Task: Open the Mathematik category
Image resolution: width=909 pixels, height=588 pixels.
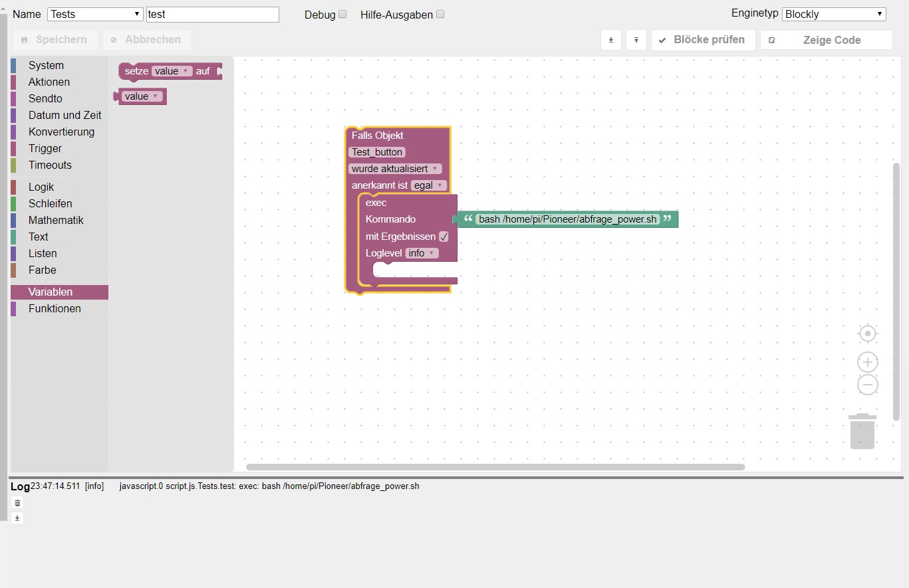Action: click(x=59, y=220)
